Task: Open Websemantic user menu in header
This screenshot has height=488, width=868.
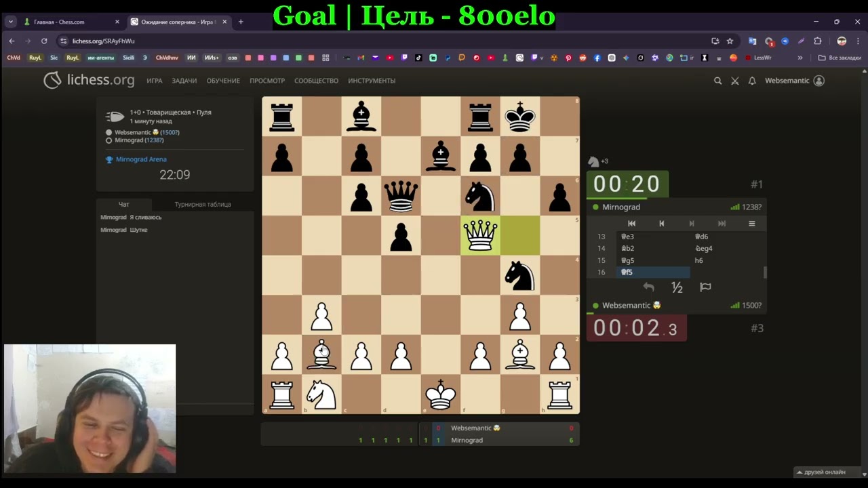Action: [x=794, y=81]
